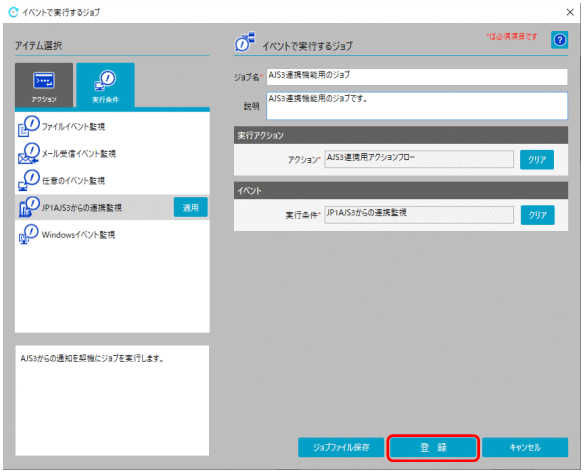Select the ファイルイベント監視 icon
Viewport: 584px width, 473px height.
(x=29, y=127)
